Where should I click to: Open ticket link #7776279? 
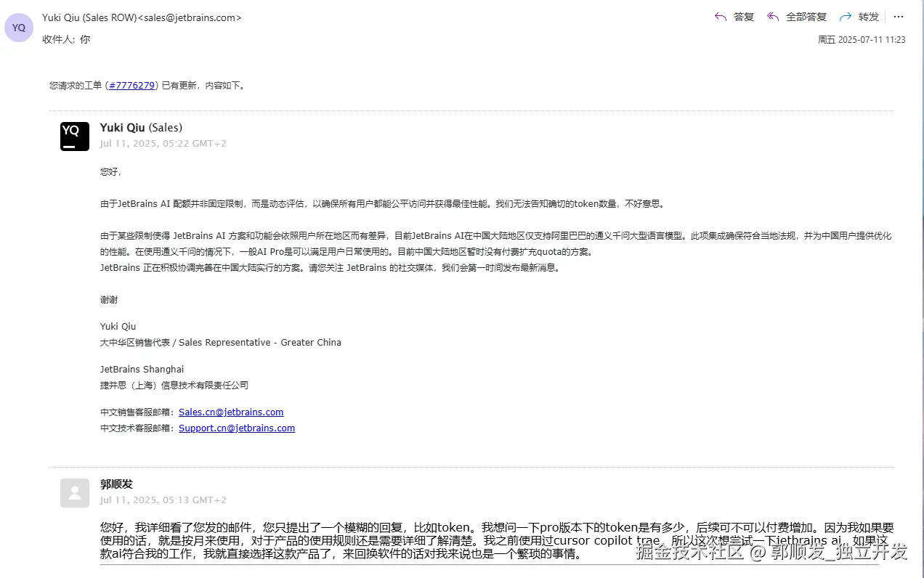click(x=131, y=85)
